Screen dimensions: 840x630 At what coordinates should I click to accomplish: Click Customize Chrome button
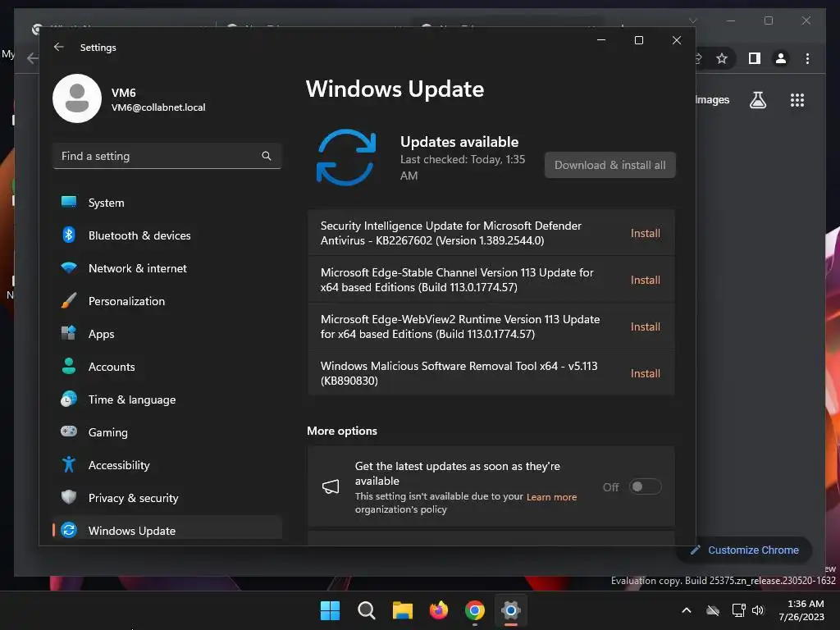click(x=745, y=550)
